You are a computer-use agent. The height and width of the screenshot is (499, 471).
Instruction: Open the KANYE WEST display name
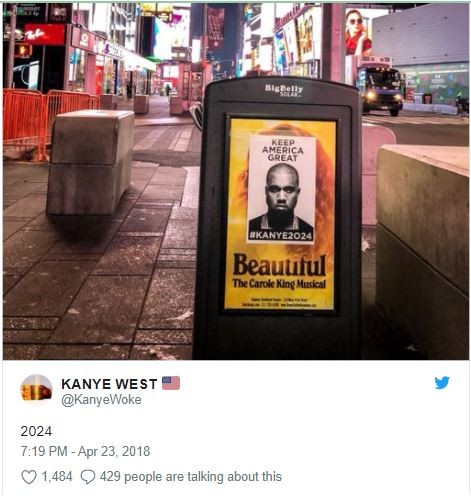109,384
